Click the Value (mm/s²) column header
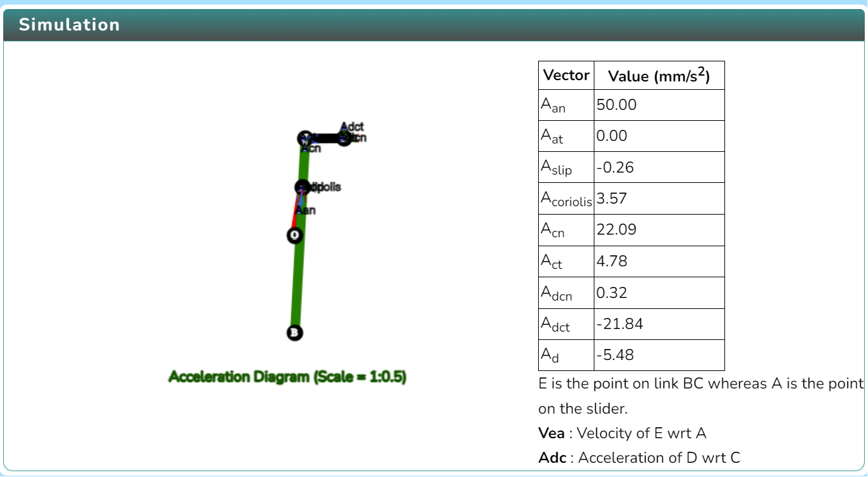 tap(659, 75)
